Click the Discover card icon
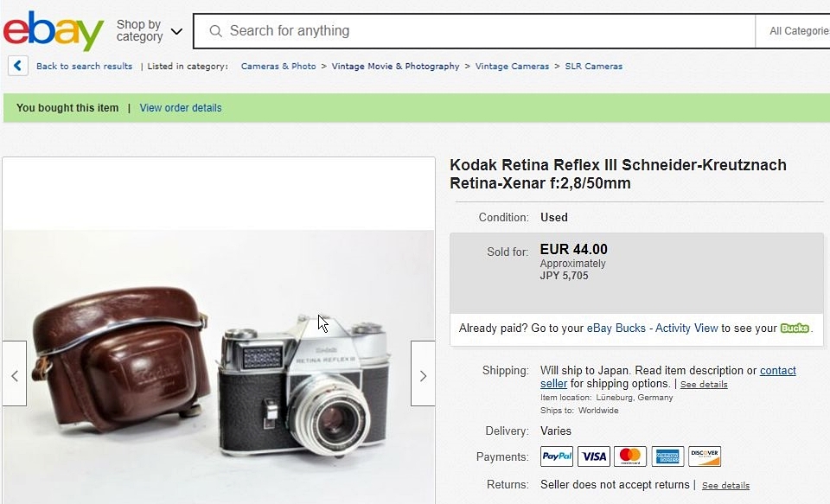The image size is (830, 504). pos(705,456)
